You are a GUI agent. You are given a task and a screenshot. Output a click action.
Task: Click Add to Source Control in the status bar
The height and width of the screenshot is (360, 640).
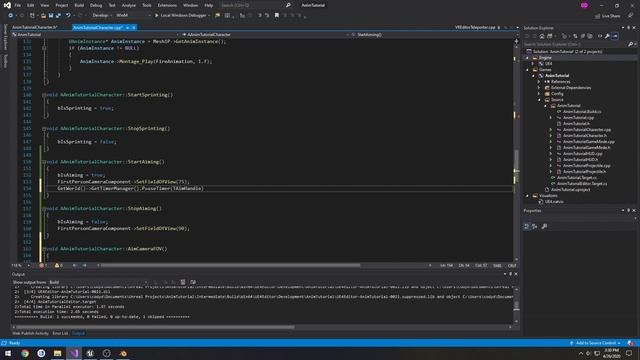pos(596,343)
